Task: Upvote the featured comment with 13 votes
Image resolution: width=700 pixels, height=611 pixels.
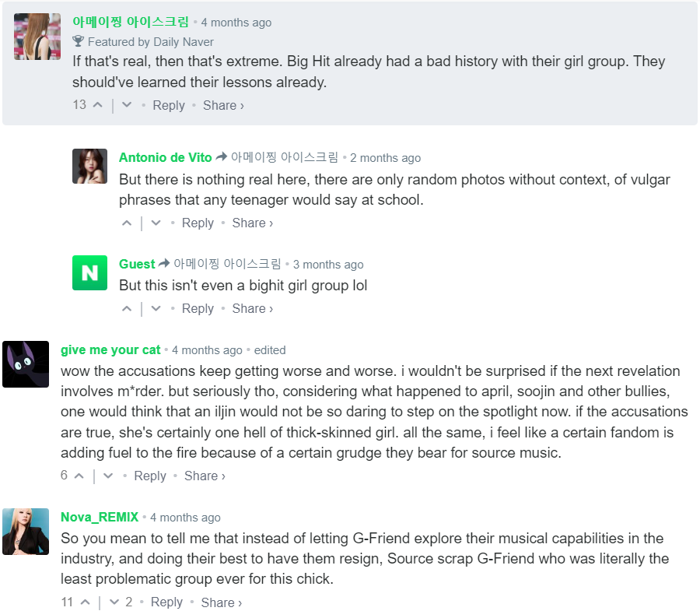Action: (x=97, y=105)
